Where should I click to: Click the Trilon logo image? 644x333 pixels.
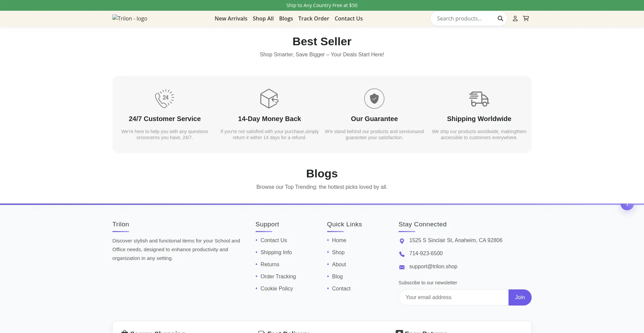click(x=130, y=18)
